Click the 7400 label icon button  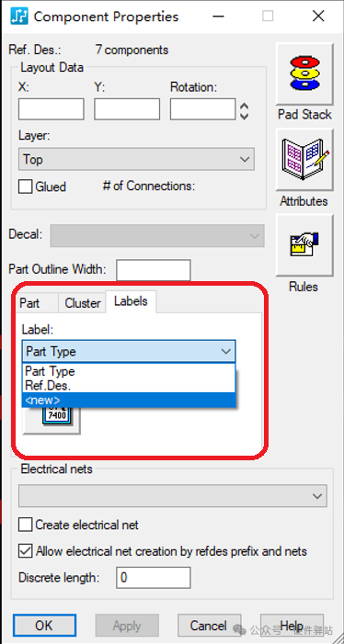(52, 420)
